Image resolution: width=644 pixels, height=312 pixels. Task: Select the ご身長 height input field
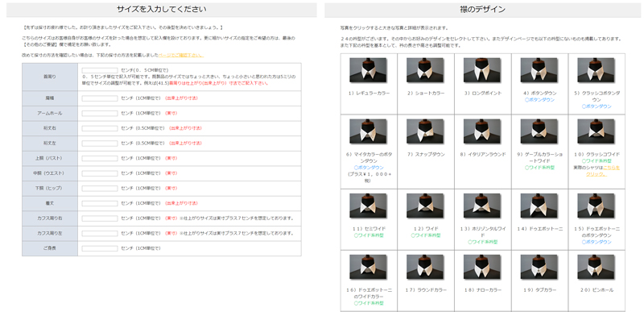[x=99, y=248]
